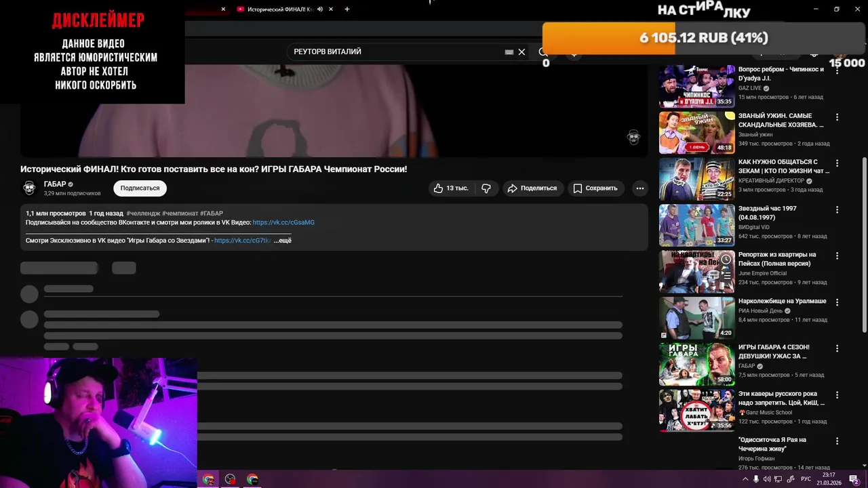Open options menu for Нарколежбище на Уралмаше

(x=837, y=302)
